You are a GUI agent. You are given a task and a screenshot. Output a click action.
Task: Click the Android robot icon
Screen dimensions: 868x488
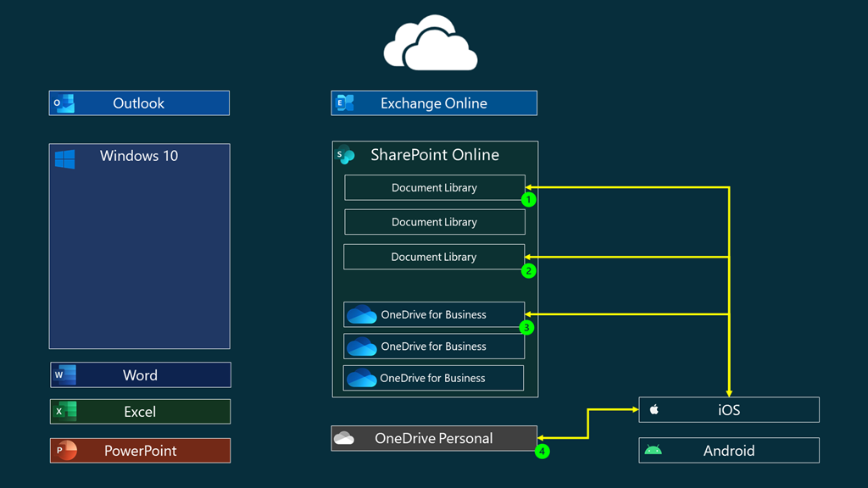653,450
